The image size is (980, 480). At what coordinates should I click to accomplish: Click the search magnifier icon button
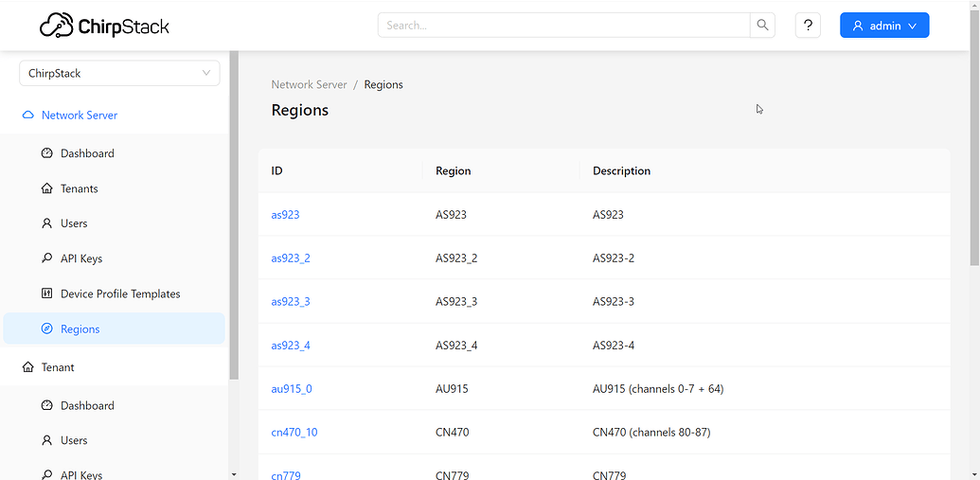pos(762,25)
